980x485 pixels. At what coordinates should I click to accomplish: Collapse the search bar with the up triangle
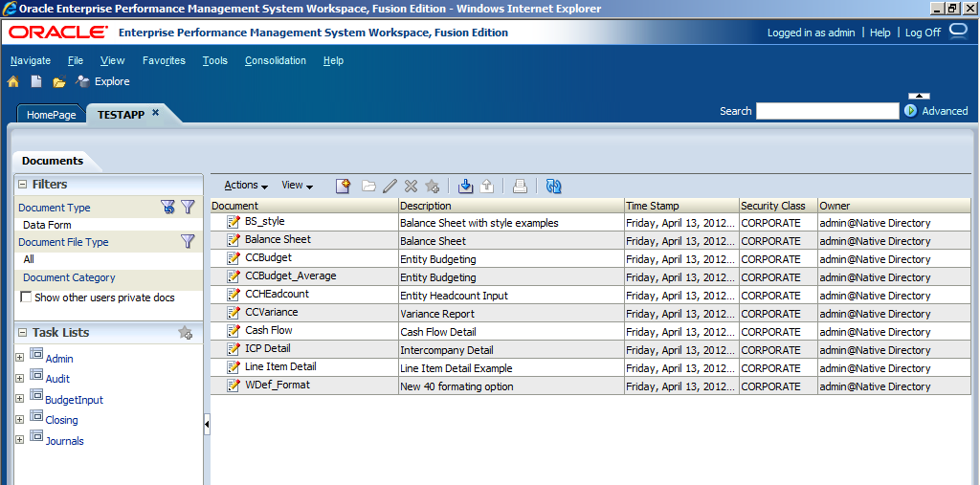pos(919,96)
